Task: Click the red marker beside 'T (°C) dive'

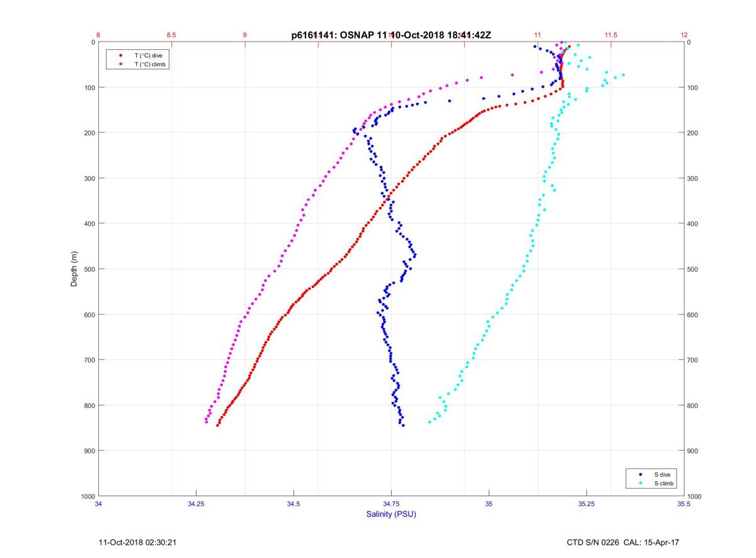Action: pos(120,55)
